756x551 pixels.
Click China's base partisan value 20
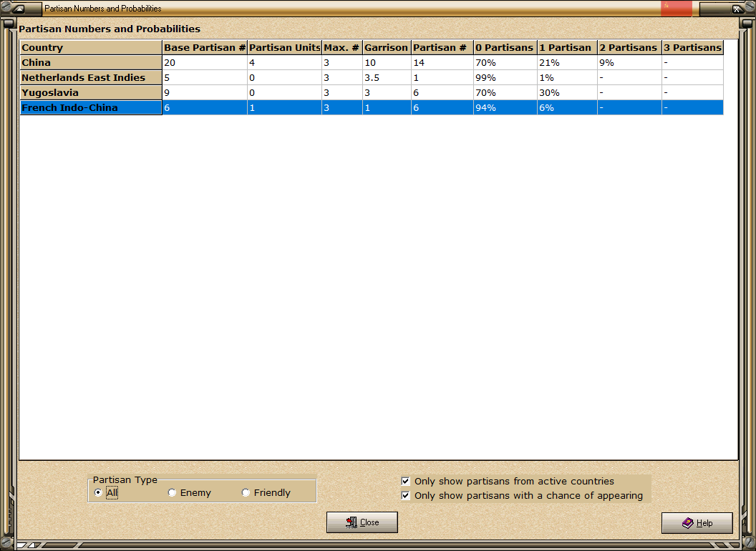coord(205,63)
